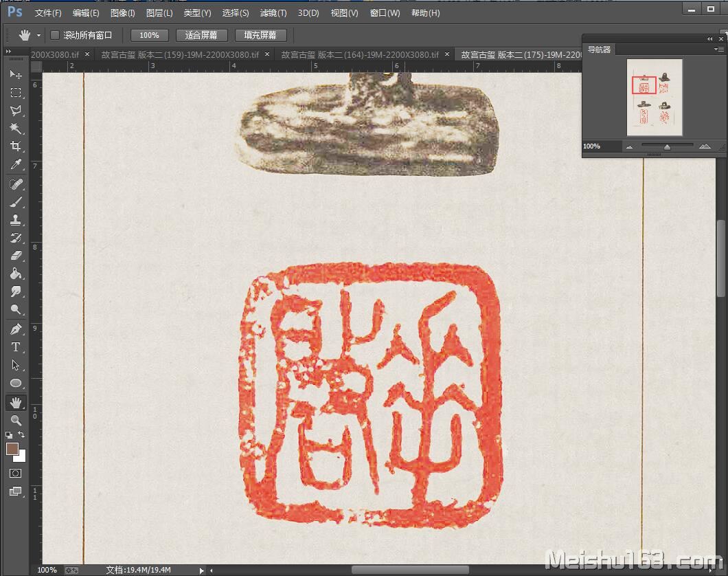Click the status bar icon beside 100% zoom
728x576 pixels.
pyautogui.click(x=71, y=570)
